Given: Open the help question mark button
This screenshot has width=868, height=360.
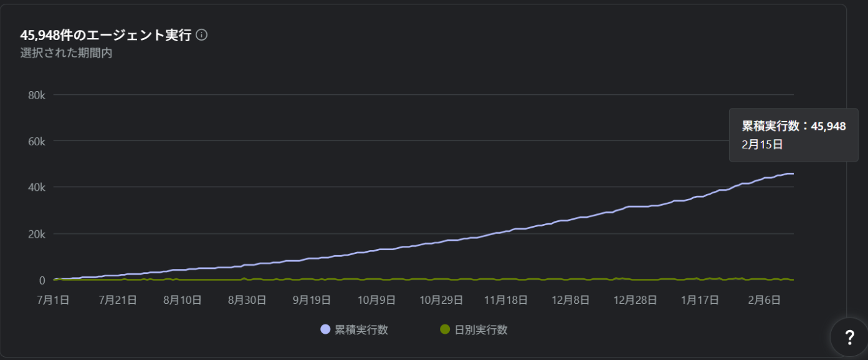Looking at the screenshot, I should pos(849,338).
